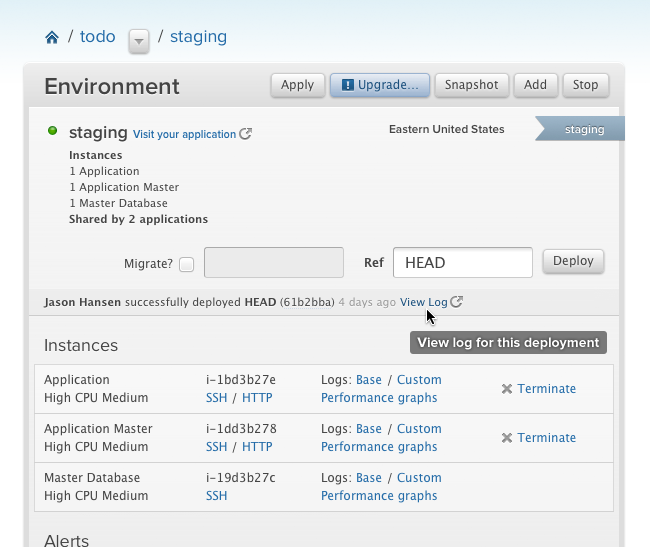Click the green staging status indicator

[53, 131]
